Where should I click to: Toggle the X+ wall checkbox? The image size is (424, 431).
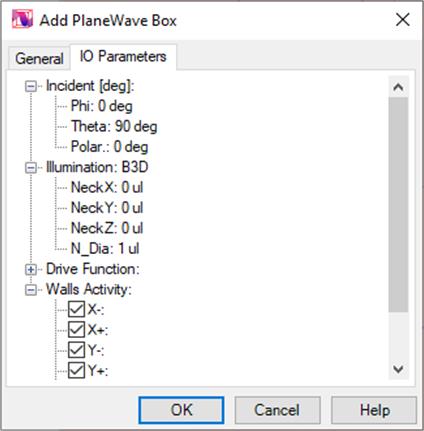coord(76,330)
